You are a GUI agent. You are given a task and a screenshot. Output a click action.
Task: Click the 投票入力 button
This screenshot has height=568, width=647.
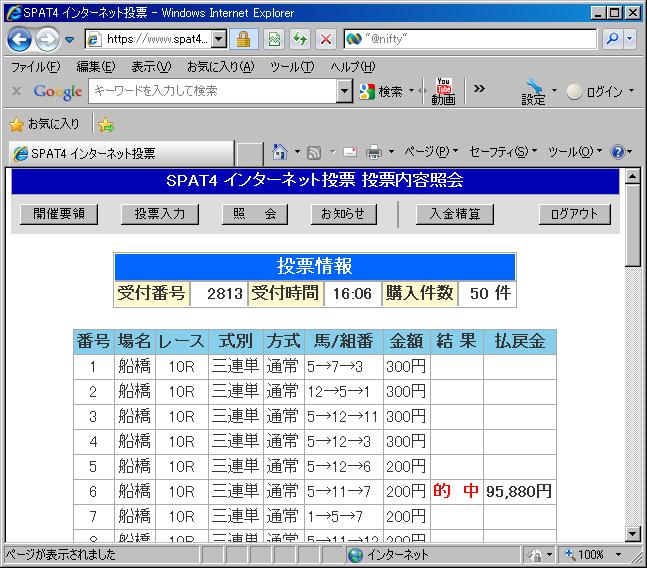click(x=160, y=214)
